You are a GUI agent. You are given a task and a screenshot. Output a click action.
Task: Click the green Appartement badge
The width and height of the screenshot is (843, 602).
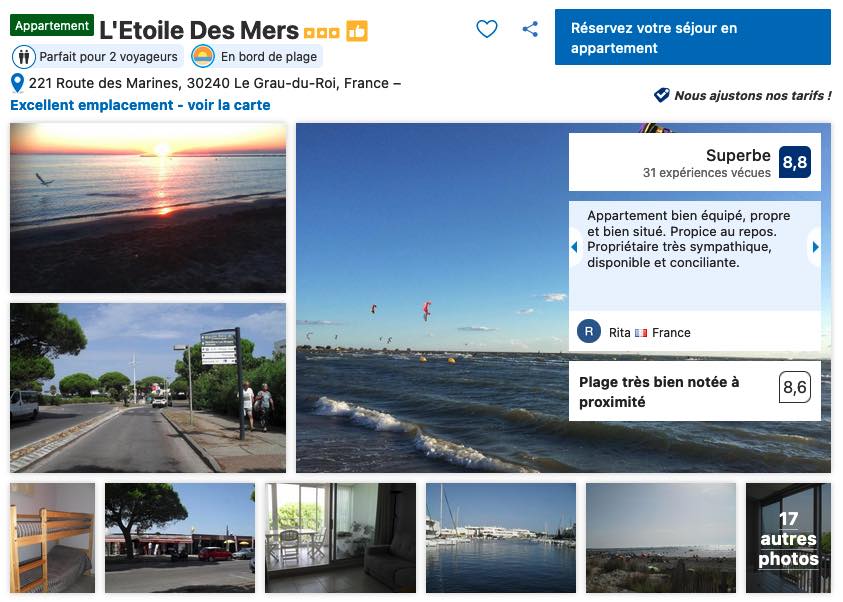52,25
